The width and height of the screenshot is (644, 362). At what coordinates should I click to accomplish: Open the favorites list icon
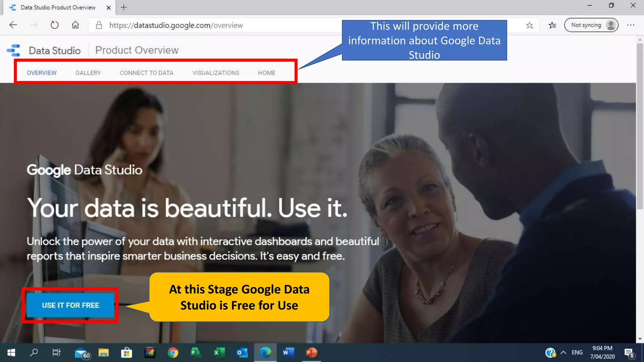coord(552,25)
